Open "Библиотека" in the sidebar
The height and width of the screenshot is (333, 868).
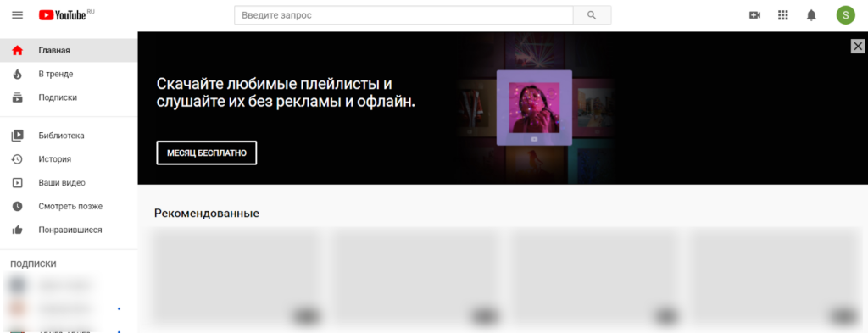pyautogui.click(x=69, y=136)
